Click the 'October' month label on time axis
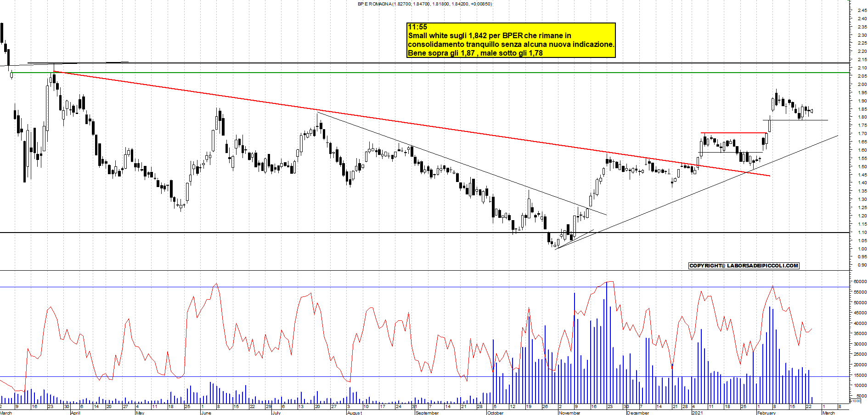Image resolution: width=868 pixels, height=415 pixels. [x=495, y=413]
